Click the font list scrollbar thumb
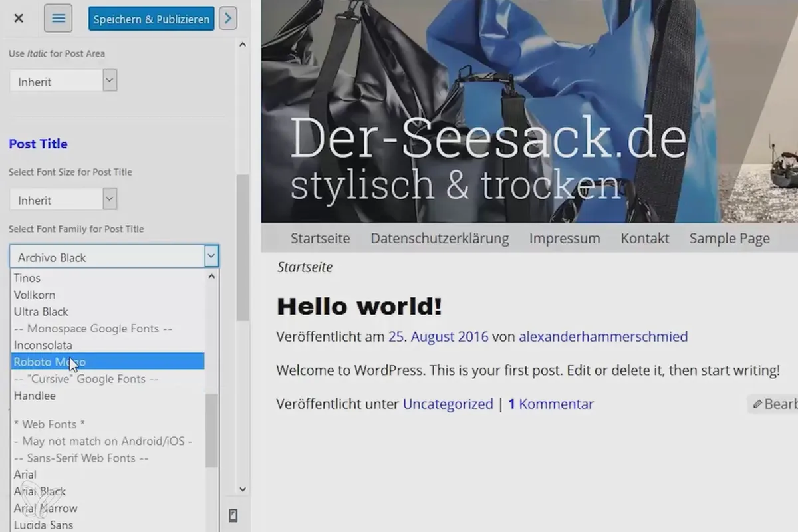This screenshot has width=798, height=532. (x=212, y=430)
